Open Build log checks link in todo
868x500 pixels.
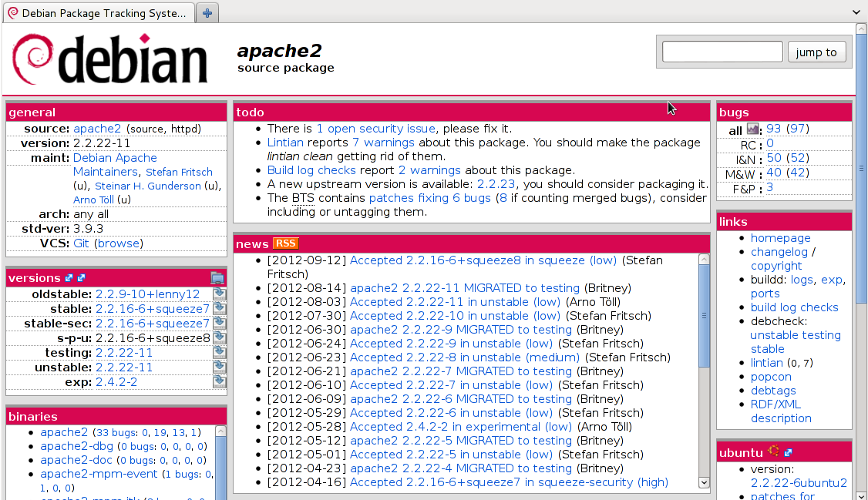(x=311, y=170)
